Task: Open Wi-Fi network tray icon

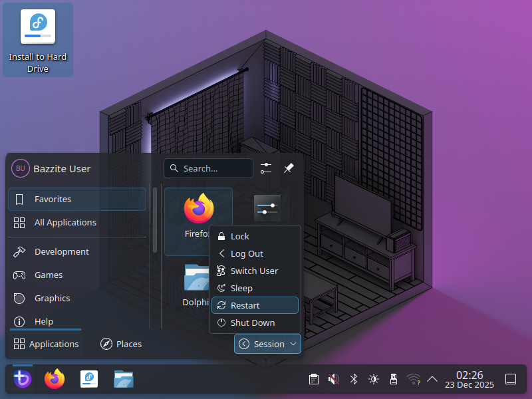Action: (x=414, y=379)
